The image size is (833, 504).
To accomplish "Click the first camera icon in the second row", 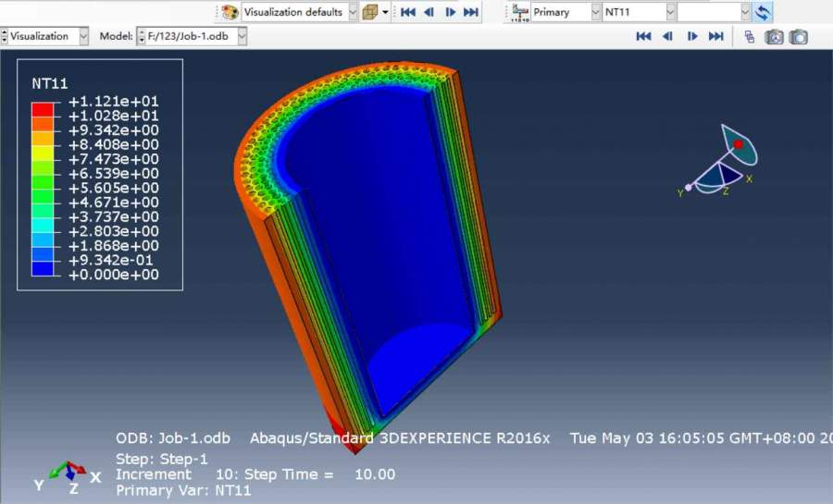I will [x=774, y=36].
